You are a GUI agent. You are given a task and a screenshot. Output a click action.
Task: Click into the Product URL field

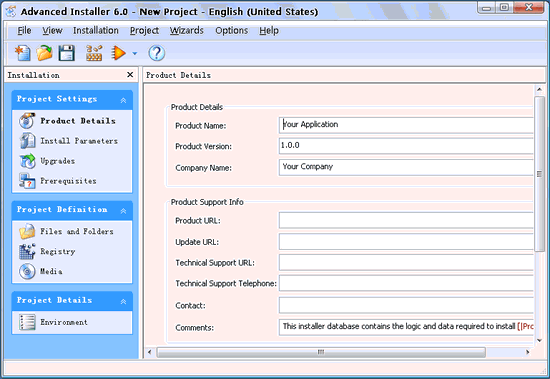click(406, 220)
